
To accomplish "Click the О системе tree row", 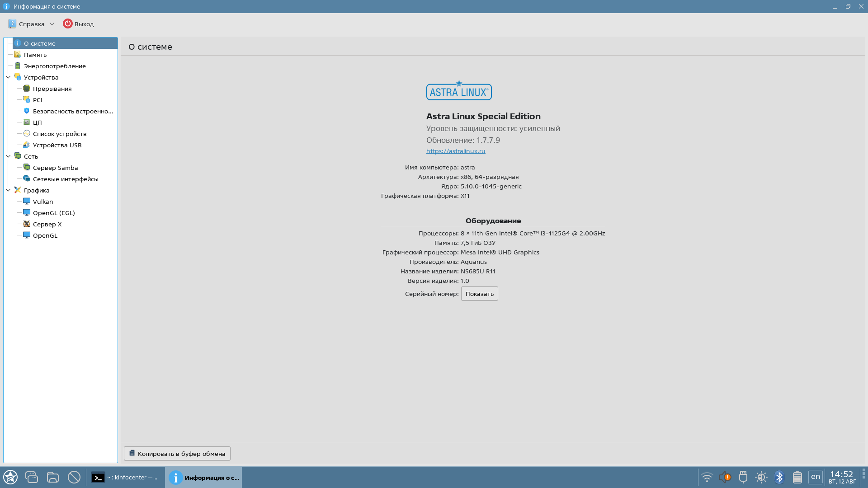I will click(x=65, y=43).
